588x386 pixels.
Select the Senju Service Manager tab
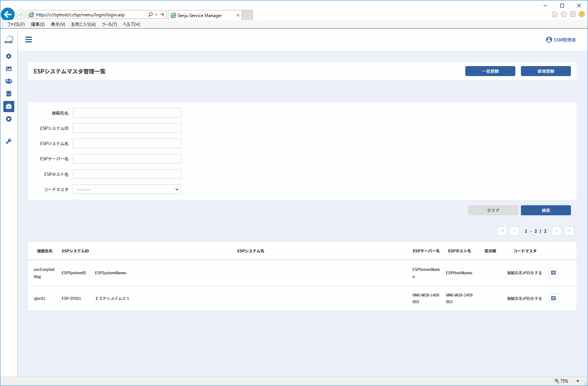[x=205, y=15]
